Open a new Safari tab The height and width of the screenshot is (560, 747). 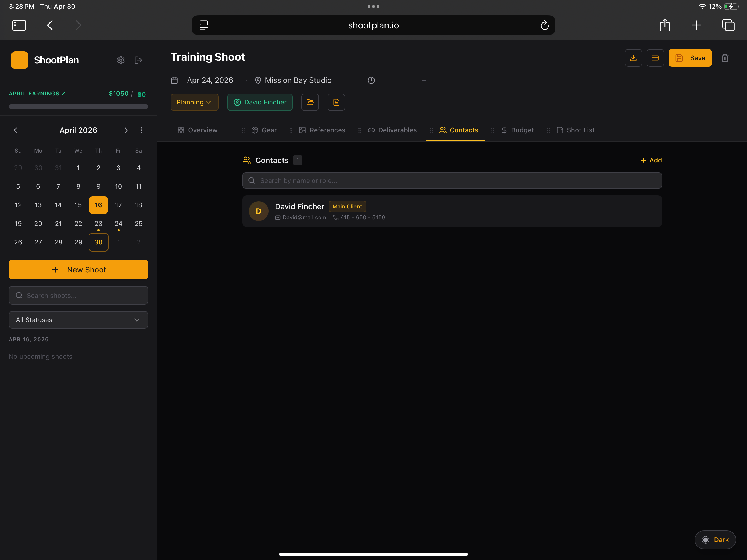[x=696, y=25]
